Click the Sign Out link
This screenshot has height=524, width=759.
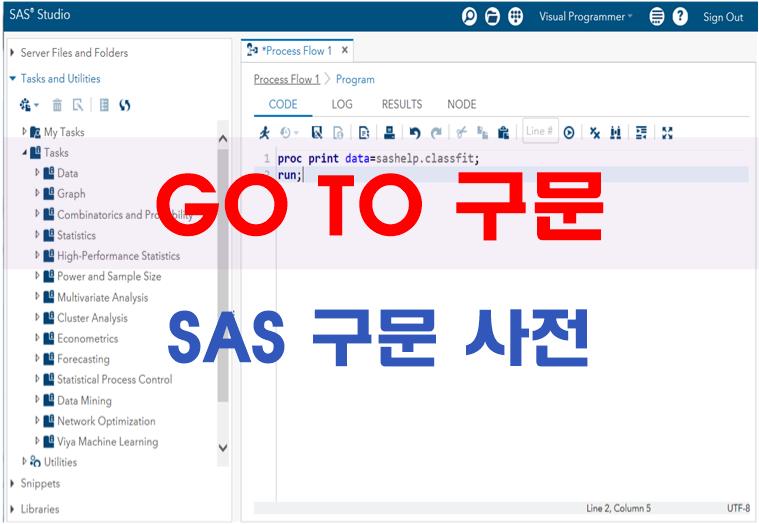723,17
